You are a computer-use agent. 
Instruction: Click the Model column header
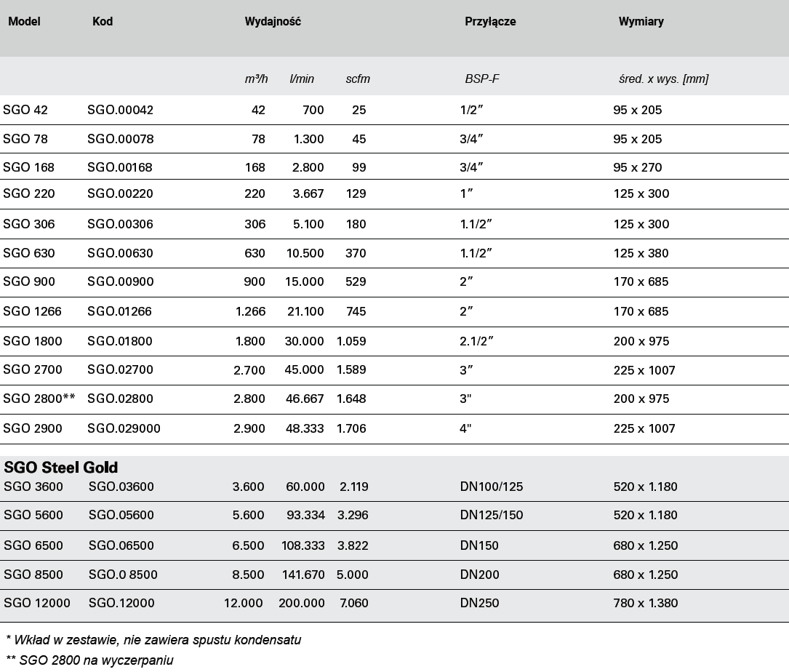pyautogui.click(x=24, y=22)
